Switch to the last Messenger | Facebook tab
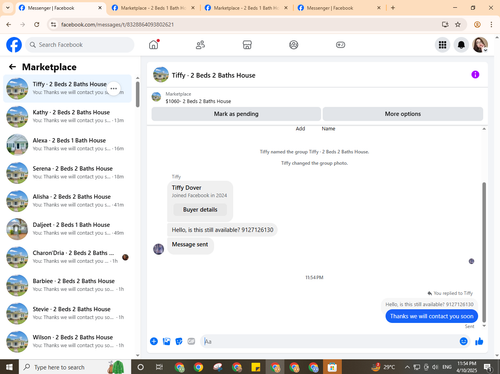This screenshot has height=374, width=500. point(339,8)
